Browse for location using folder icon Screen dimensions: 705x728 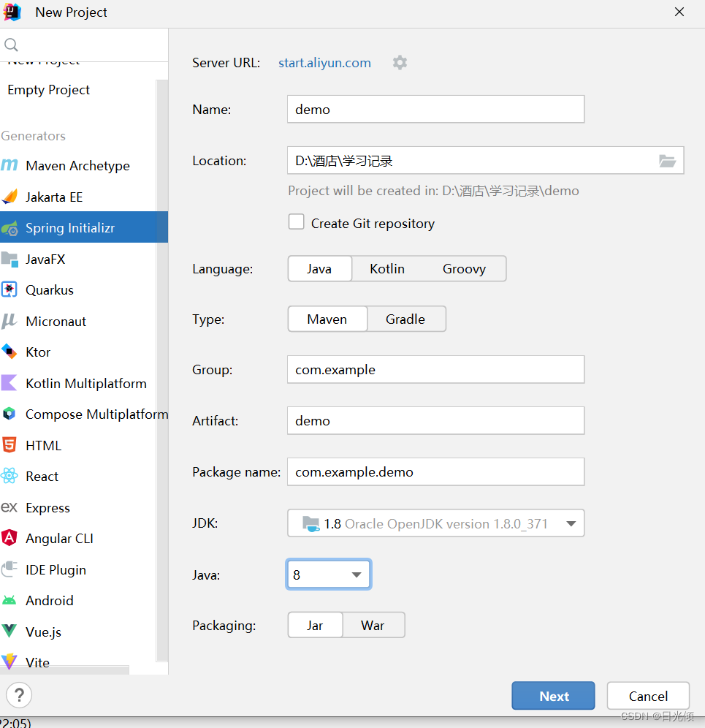pyautogui.click(x=668, y=161)
